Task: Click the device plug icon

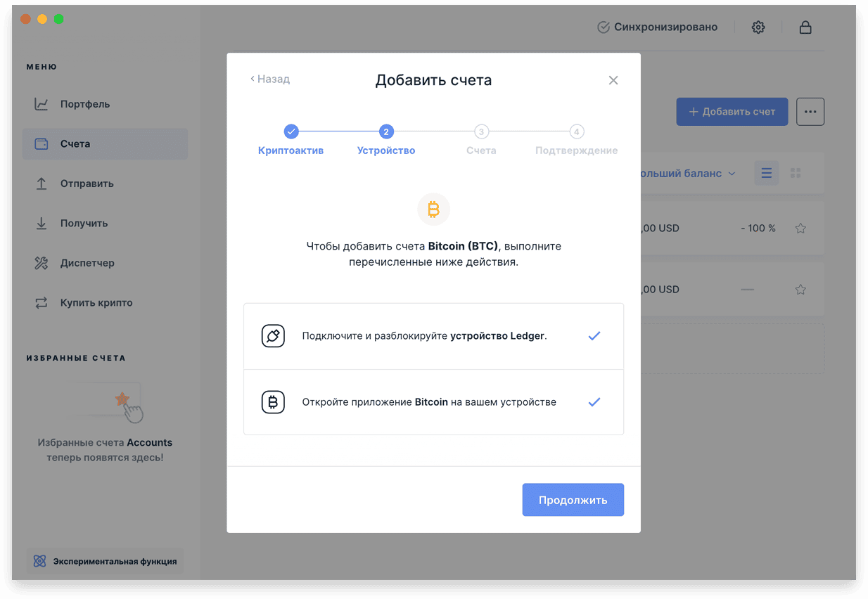Action: click(273, 336)
